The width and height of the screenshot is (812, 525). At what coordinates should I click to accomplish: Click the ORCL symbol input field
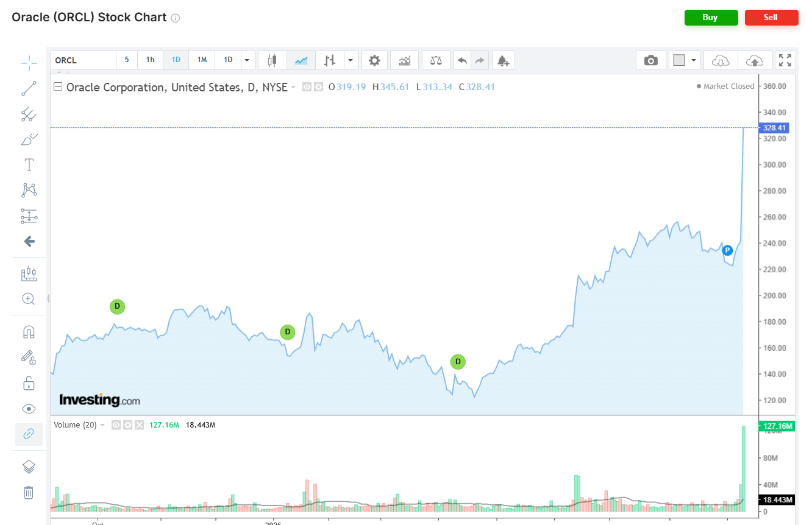pos(83,60)
